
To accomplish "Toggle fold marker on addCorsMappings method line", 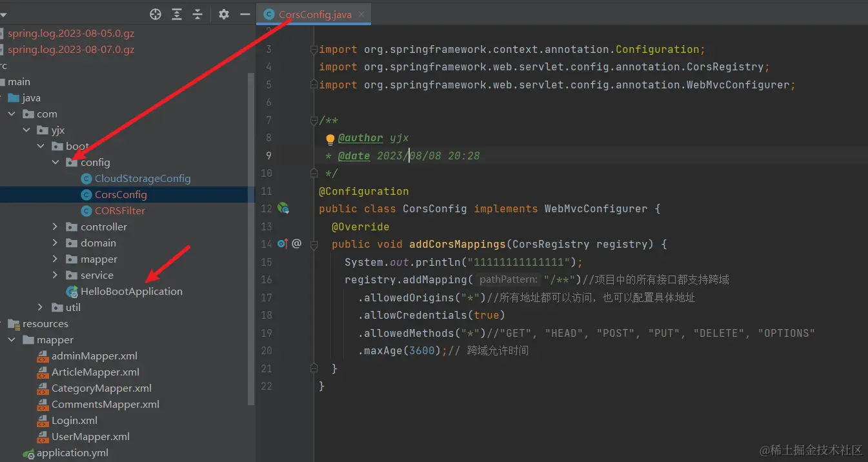I will (314, 245).
